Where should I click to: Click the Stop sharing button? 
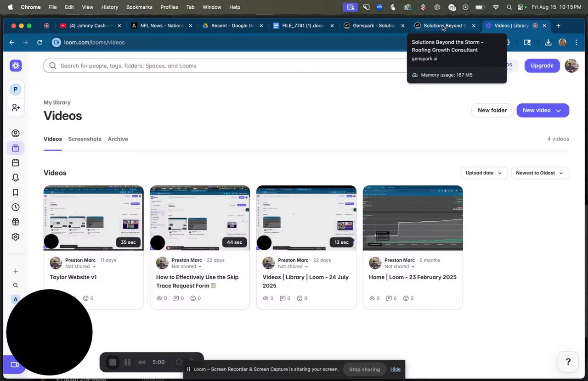pyautogui.click(x=364, y=370)
